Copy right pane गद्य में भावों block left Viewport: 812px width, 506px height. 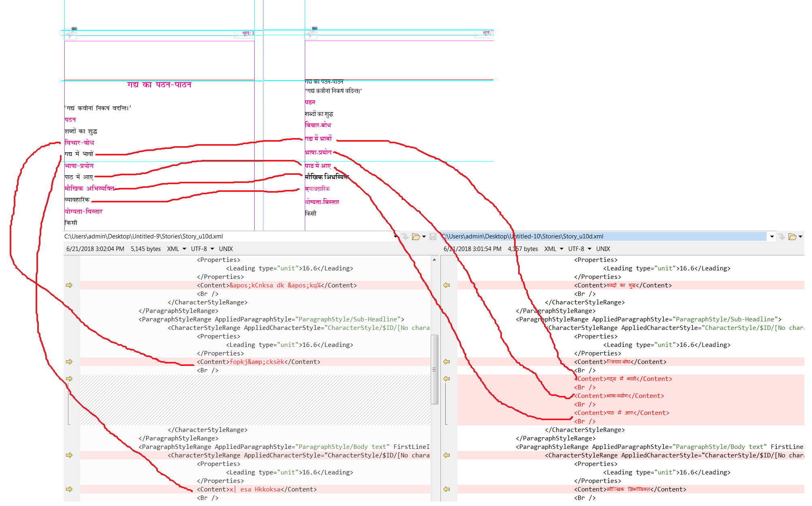click(446, 379)
